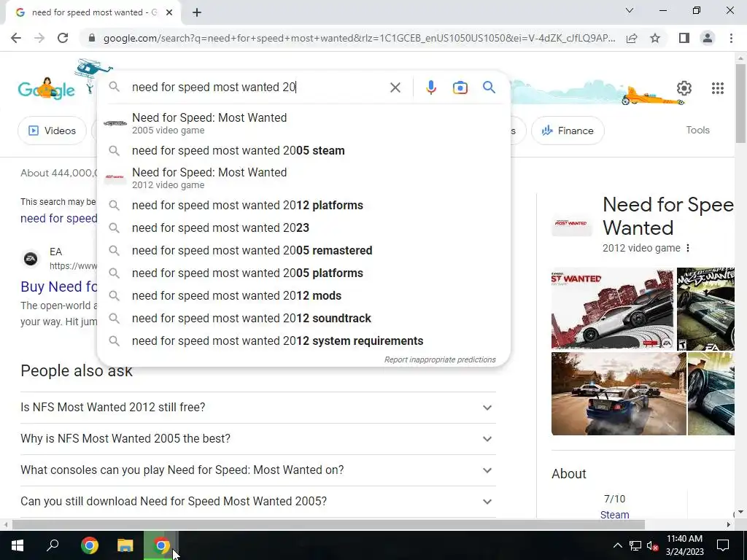The image size is (747, 560).
Task: Click 'Report inappropriate predictions' link
Action: (x=440, y=359)
